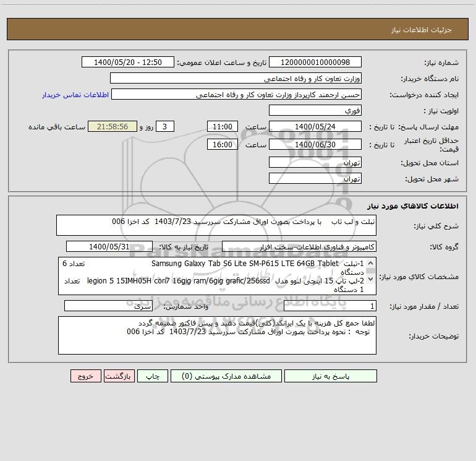Click label توضیحات خریدار
Viewport: 476px width, 461px height.
point(433,336)
